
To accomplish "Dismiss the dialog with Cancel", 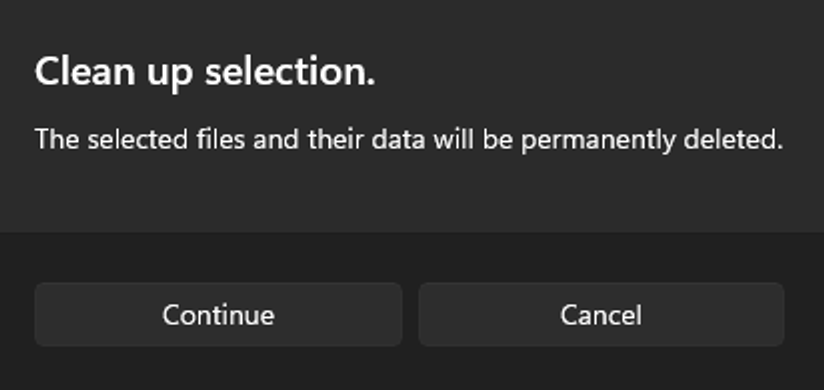I will coord(601,314).
